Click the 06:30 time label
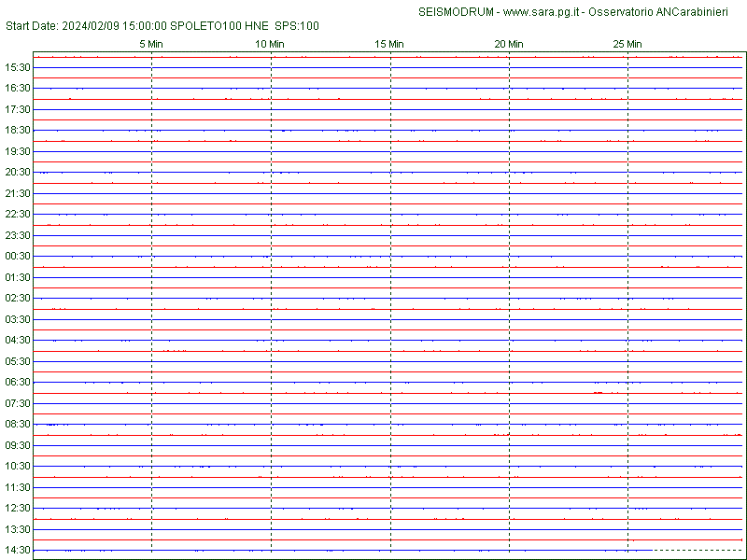 (x=18, y=382)
